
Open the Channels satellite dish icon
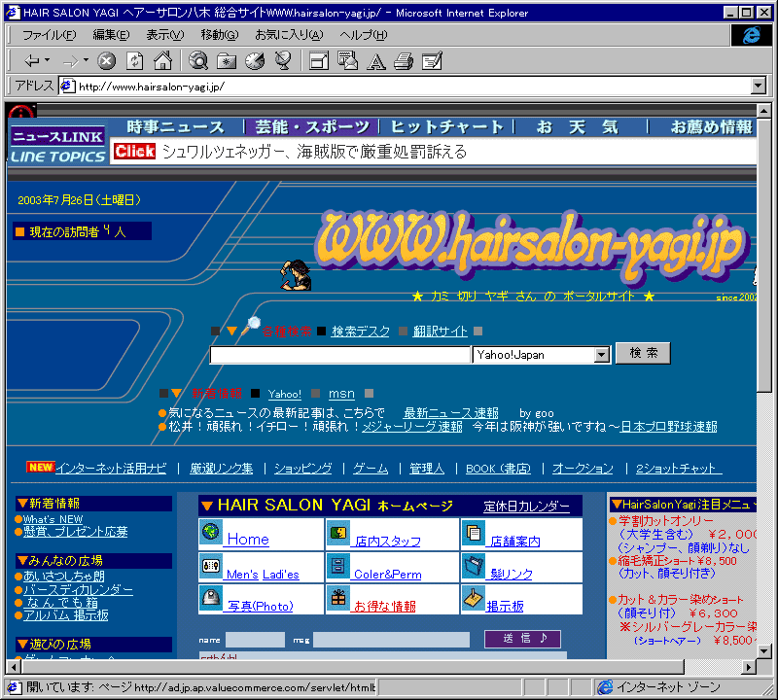point(283,61)
